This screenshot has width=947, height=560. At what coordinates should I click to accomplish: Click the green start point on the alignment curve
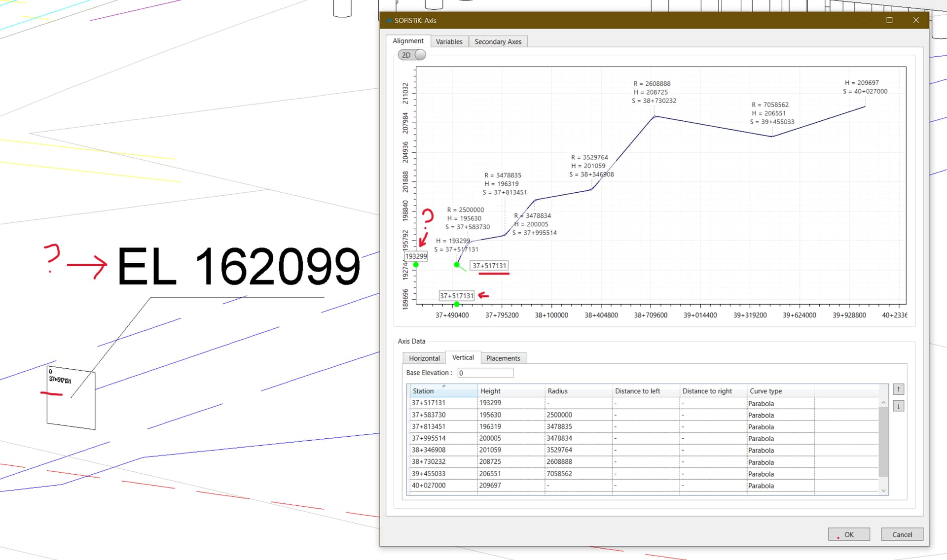tap(457, 265)
